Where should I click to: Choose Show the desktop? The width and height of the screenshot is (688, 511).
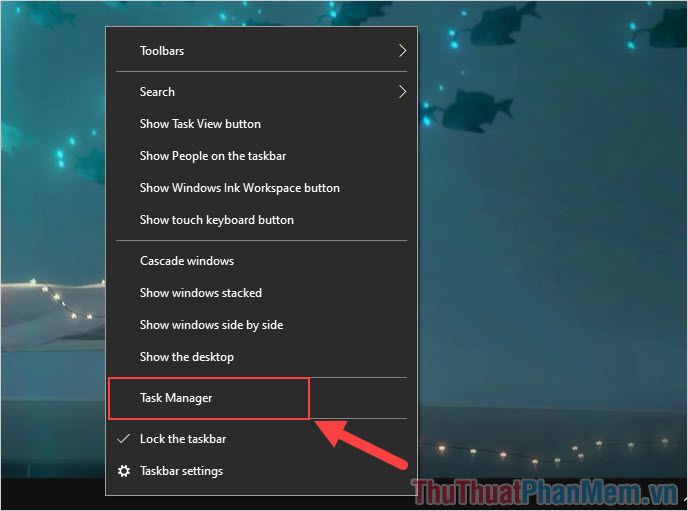click(x=261, y=357)
